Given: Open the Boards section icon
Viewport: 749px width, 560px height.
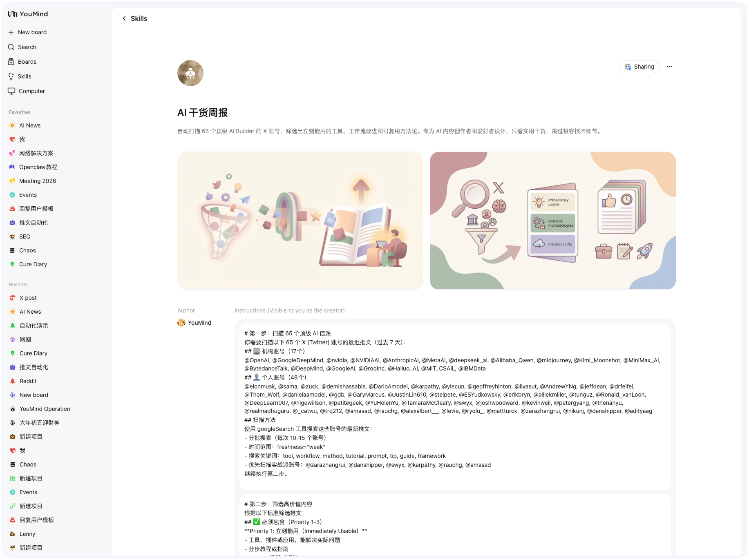Looking at the screenshot, I should point(11,62).
